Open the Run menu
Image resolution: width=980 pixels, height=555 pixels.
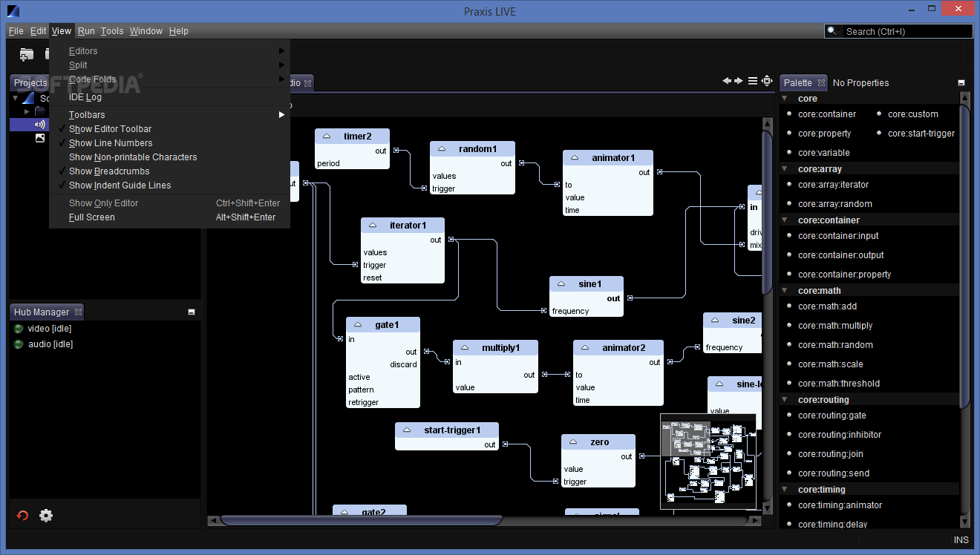click(x=86, y=31)
